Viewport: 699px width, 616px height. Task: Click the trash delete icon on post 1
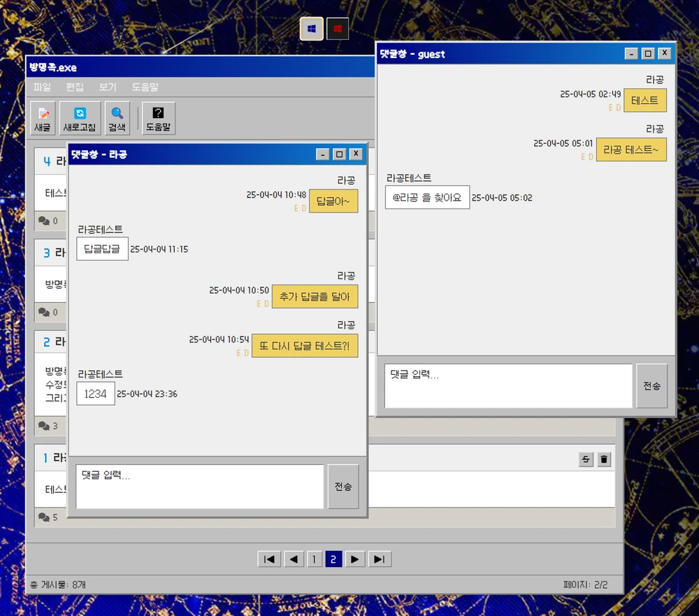(x=605, y=459)
